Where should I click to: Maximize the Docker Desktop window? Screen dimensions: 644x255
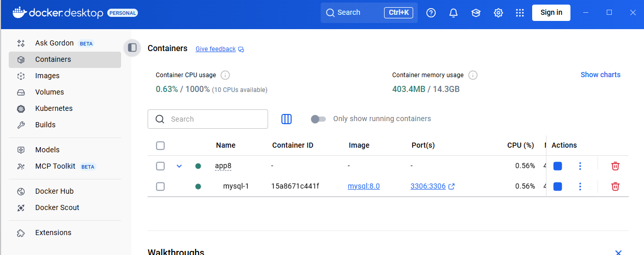tap(609, 12)
